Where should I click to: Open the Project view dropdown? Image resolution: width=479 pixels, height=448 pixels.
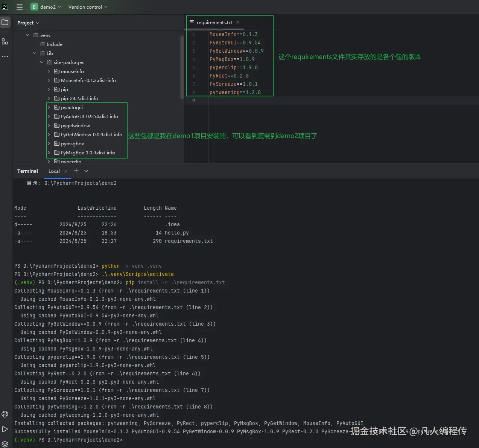(28, 23)
